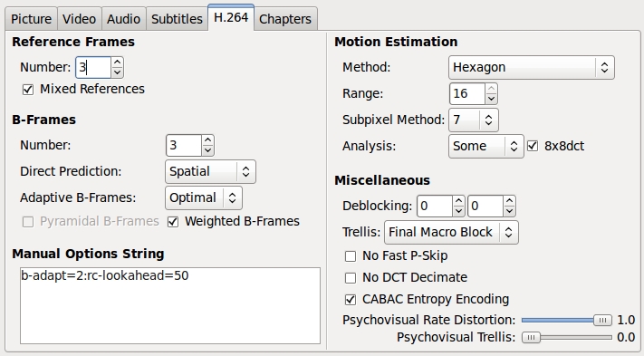Image resolution: width=644 pixels, height=356 pixels.
Task: Decrease B-Frames number with down arrow
Action: pyautogui.click(x=207, y=150)
